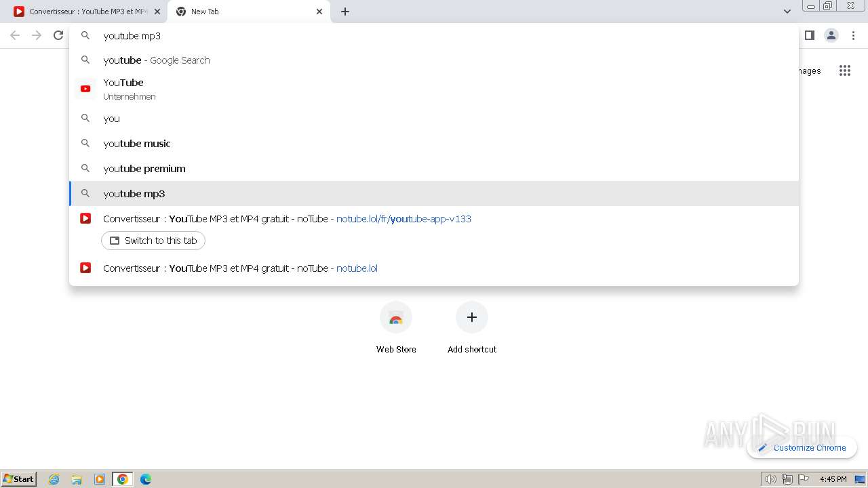Image resolution: width=868 pixels, height=488 pixels.
Task: Open the Google apps grid
Action: point(844,70)
